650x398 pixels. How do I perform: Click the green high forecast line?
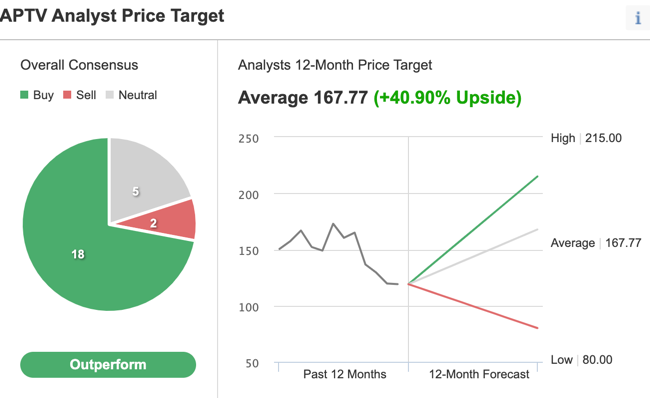(473, 230)
